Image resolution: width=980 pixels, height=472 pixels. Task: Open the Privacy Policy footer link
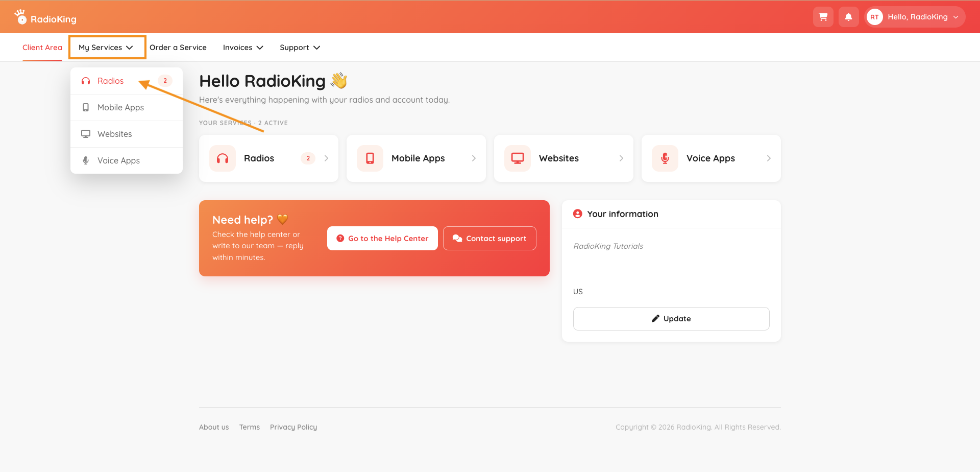tap(293, 427)
